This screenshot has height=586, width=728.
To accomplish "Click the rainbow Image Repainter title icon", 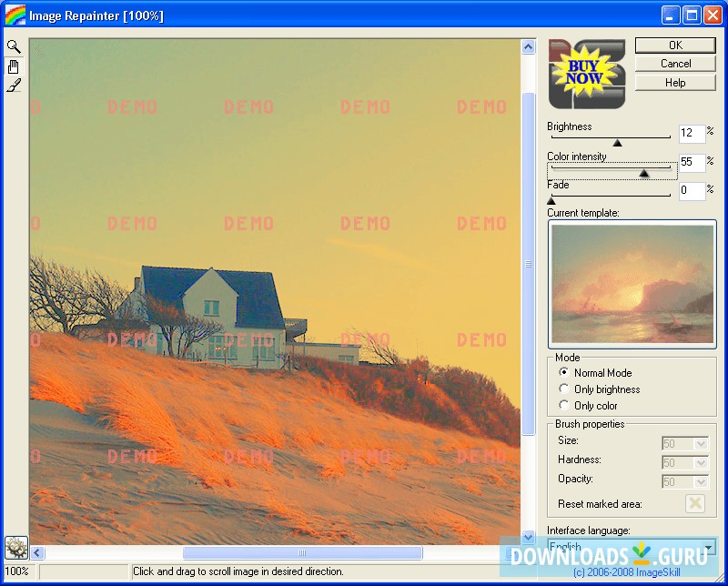I will tap(15, 15).
